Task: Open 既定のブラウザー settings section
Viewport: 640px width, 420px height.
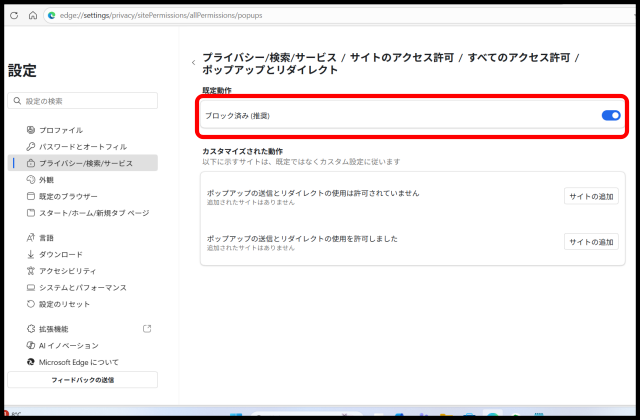Action: coord(82,196)
